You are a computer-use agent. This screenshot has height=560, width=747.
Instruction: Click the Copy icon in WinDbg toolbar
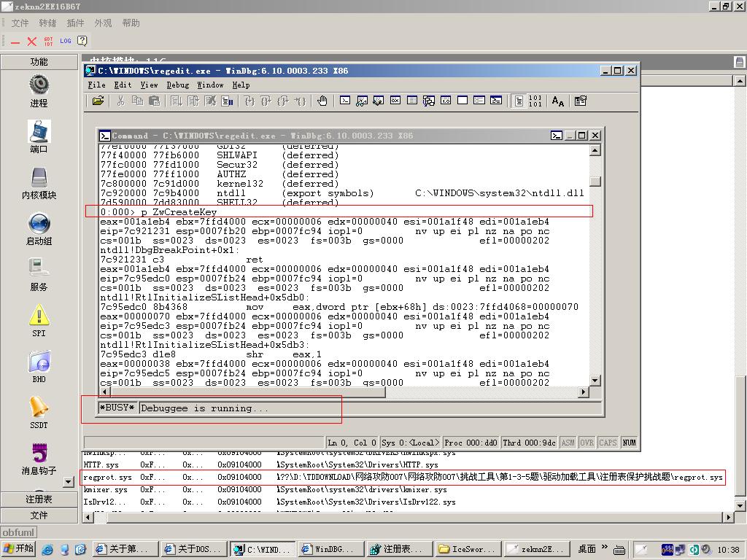[x=137, y=101]
